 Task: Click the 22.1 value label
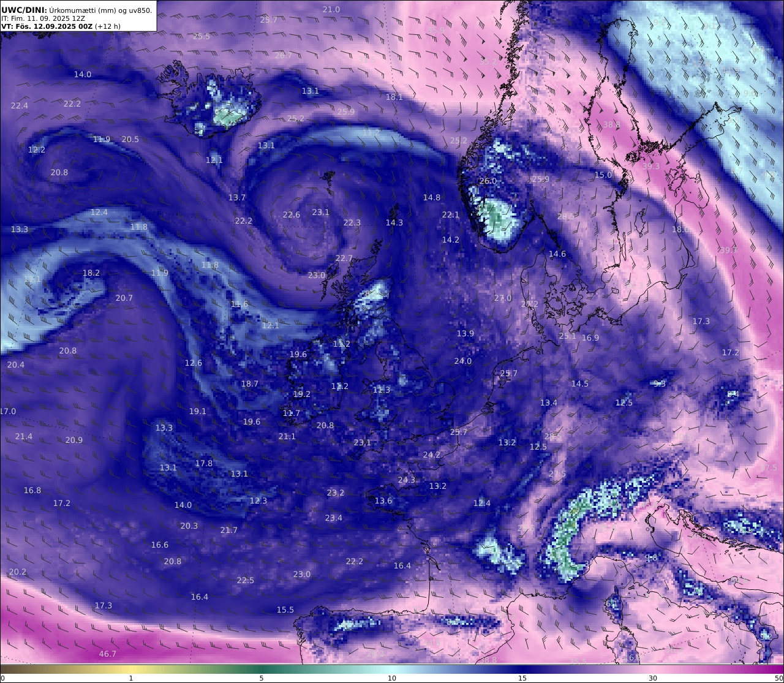point(451,214)
